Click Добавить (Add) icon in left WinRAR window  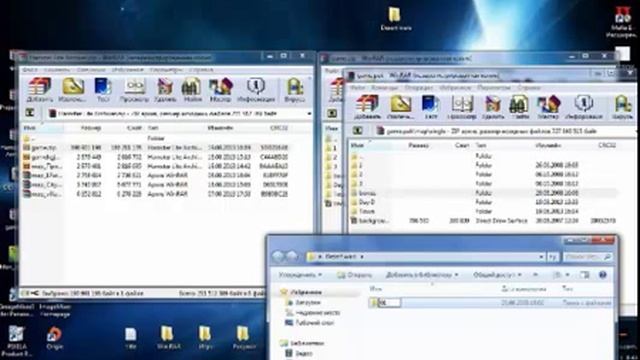[x=40, y=90]
